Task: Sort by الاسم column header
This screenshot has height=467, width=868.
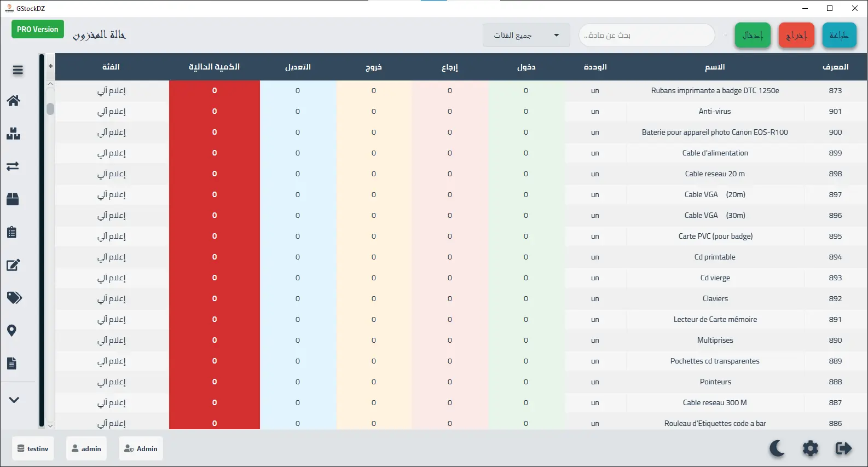Action: pyautogui.click(x=715, y=67)
